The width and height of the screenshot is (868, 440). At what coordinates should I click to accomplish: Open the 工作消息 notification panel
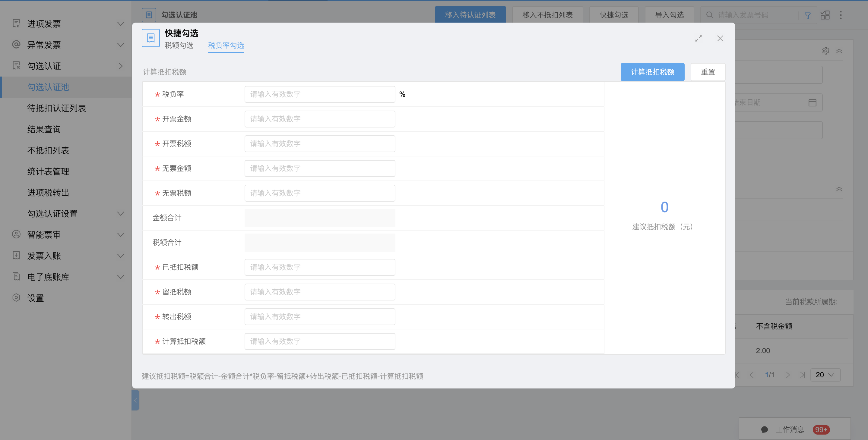pyautogui.click(x=794, y=429)
